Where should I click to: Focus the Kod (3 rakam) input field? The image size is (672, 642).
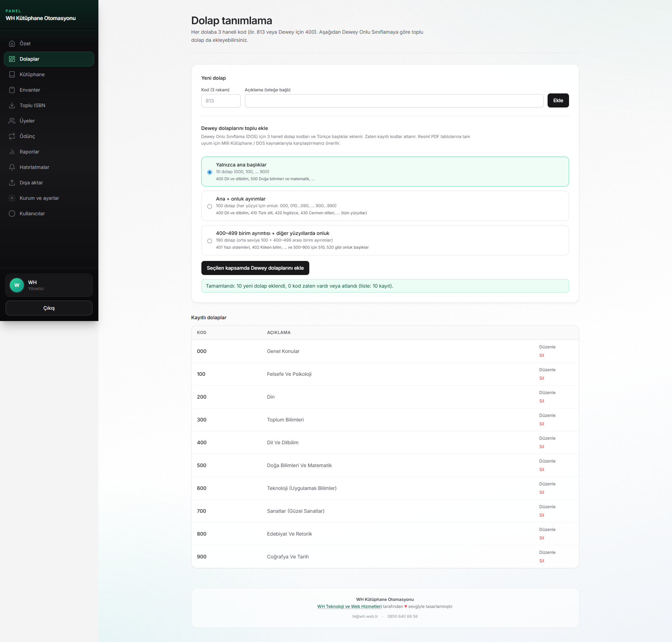pos(221,101)
